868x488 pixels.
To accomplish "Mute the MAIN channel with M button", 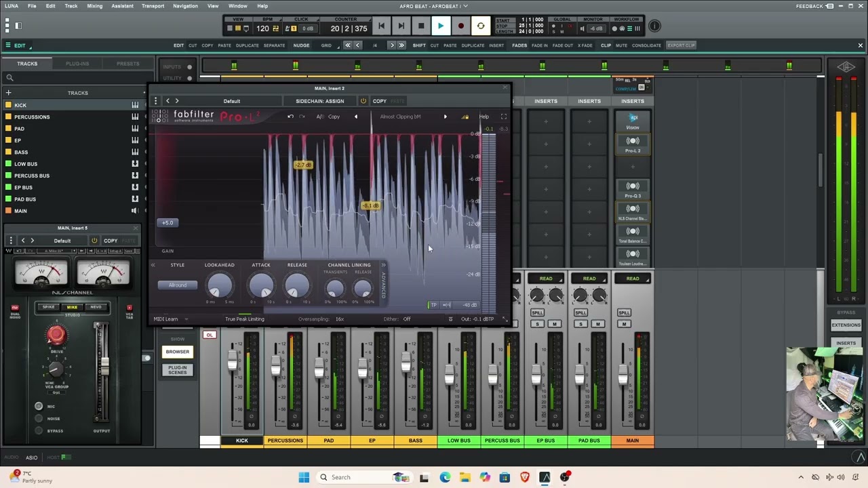I will pyautogui.click(x=625, y=324).
